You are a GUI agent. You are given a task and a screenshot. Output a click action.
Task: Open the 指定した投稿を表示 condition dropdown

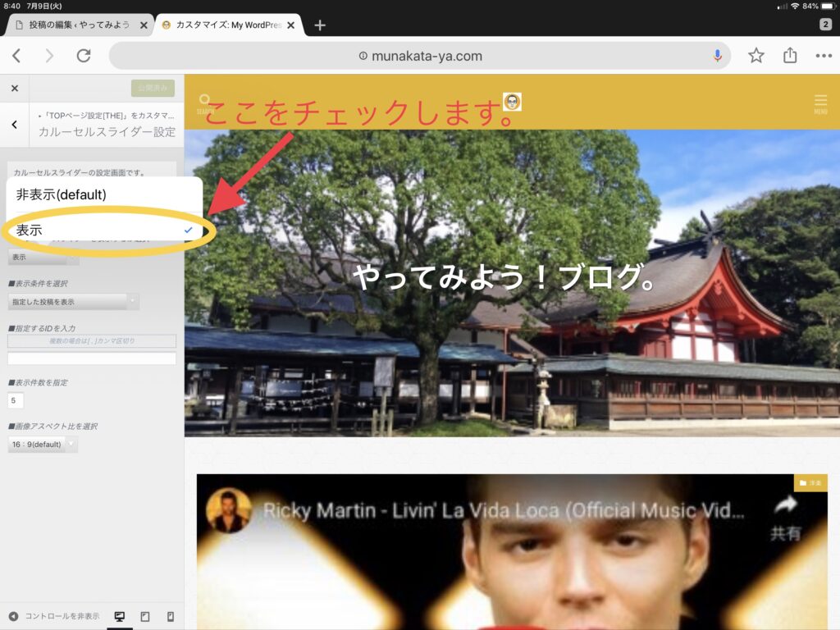click(73, 302)
